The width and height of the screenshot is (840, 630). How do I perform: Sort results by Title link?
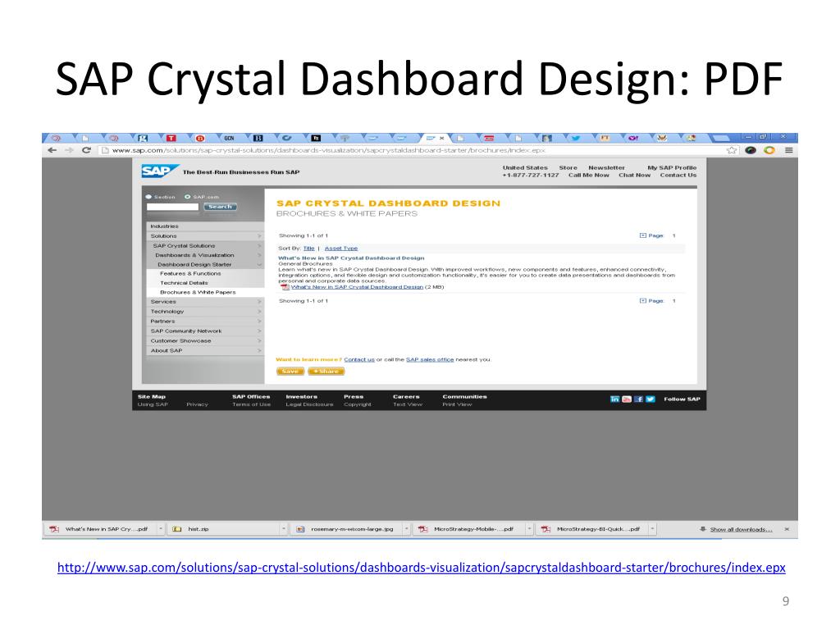[x=308, y=248]
